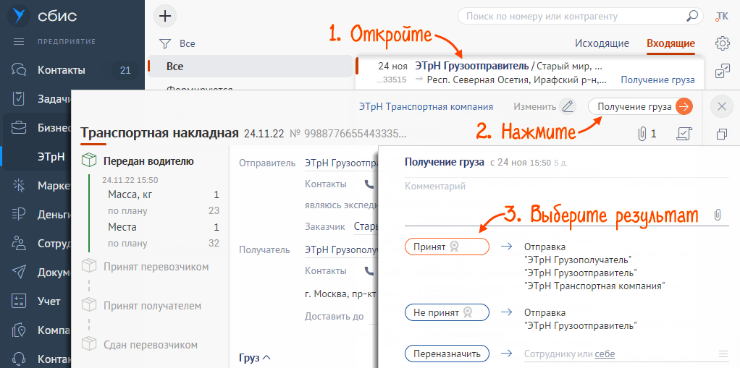Collapse the Груз section
This screenshot has width=740, height=368.
click(255, 358)
